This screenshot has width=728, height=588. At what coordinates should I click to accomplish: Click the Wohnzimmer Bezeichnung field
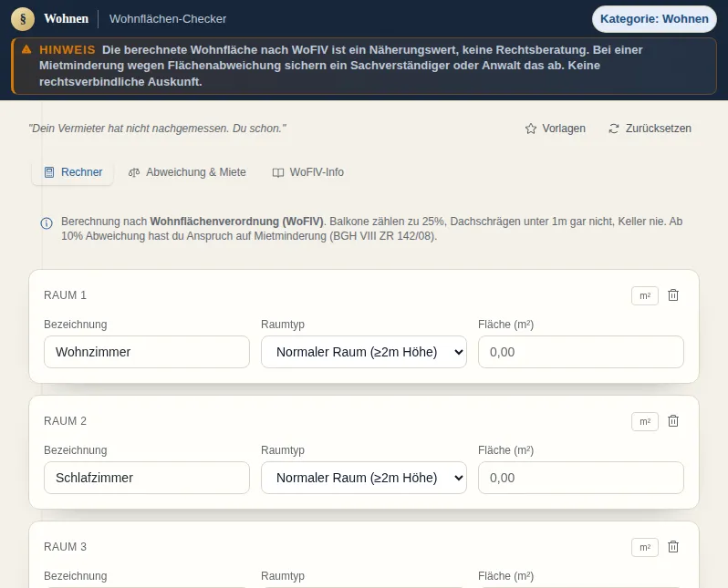[147, 352]
